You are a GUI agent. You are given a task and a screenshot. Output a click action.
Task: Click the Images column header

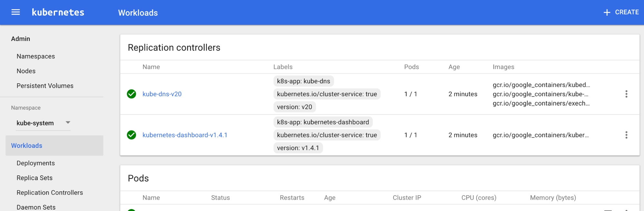pos(503,67)
